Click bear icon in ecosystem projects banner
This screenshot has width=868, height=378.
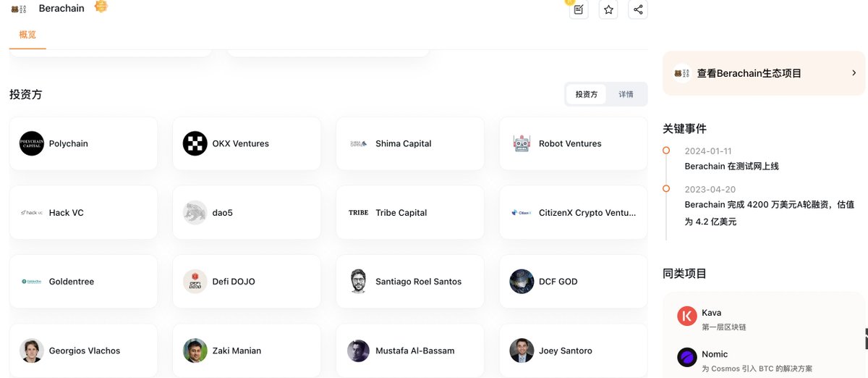click(x=682, y=73)
